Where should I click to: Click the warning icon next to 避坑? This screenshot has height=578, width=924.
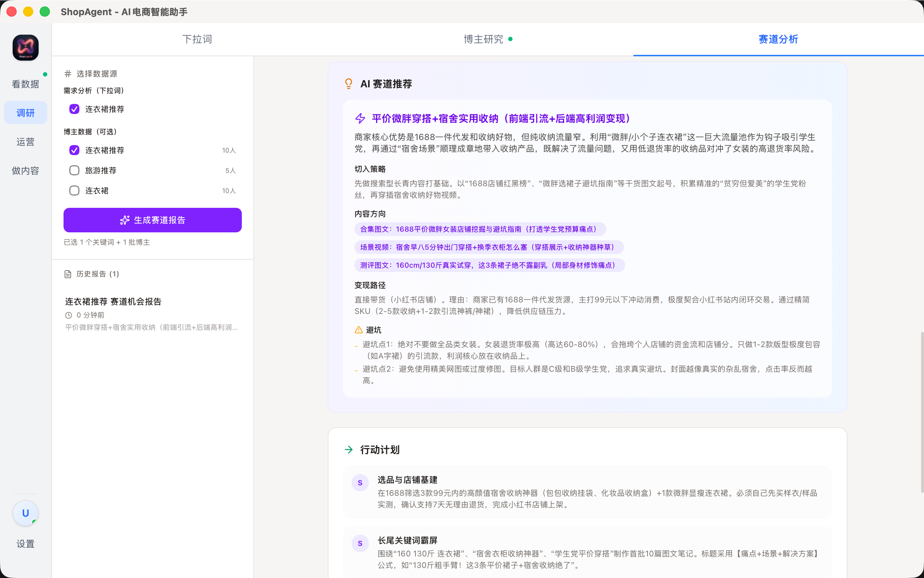[358, 329]
